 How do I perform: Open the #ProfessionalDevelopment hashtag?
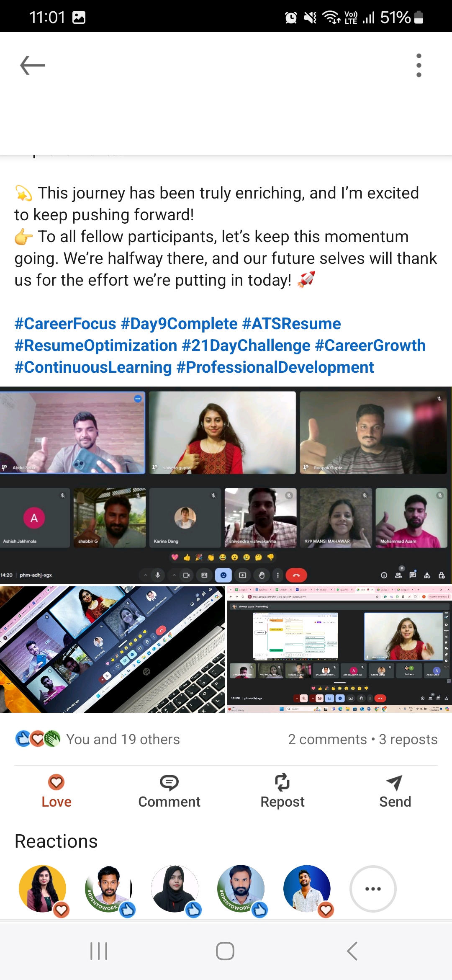(x=275, y=367)
